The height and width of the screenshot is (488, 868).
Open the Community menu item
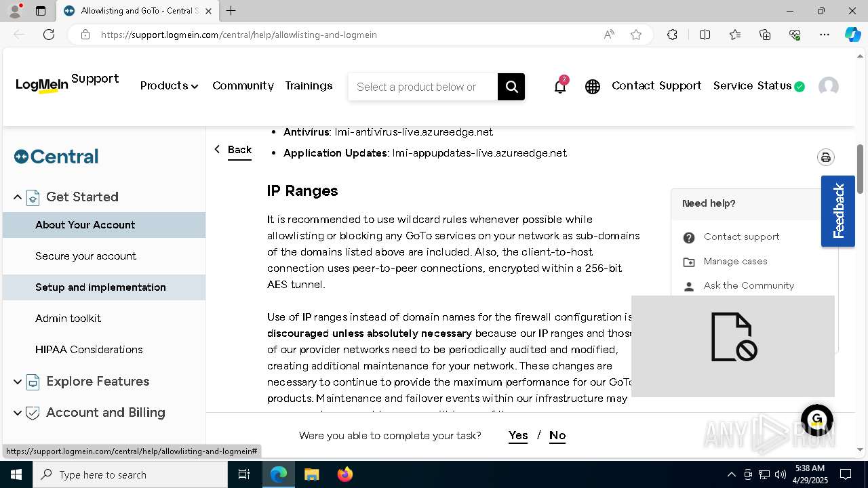243,85
